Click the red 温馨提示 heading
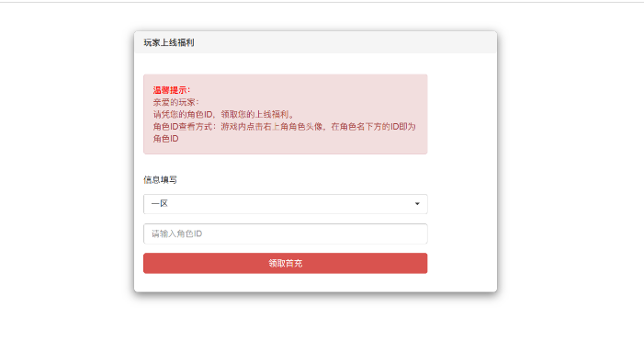Viewport: 644px width, 364px height. (x=172, y=90)
